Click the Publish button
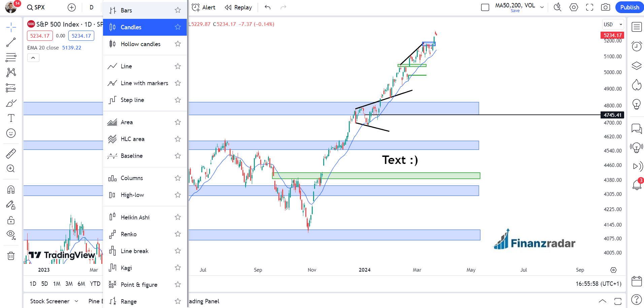This screenshot has width=644, height=308. (x=629, y=7)
